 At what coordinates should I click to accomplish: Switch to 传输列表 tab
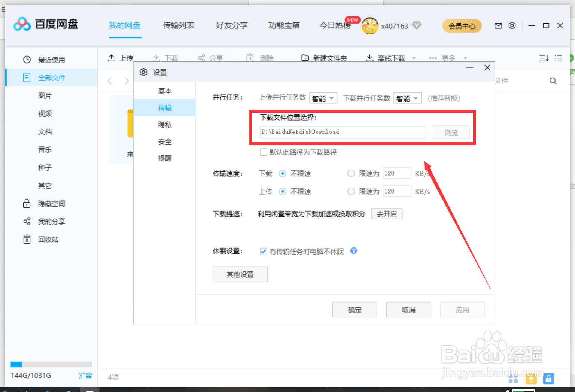coord(179,25)
